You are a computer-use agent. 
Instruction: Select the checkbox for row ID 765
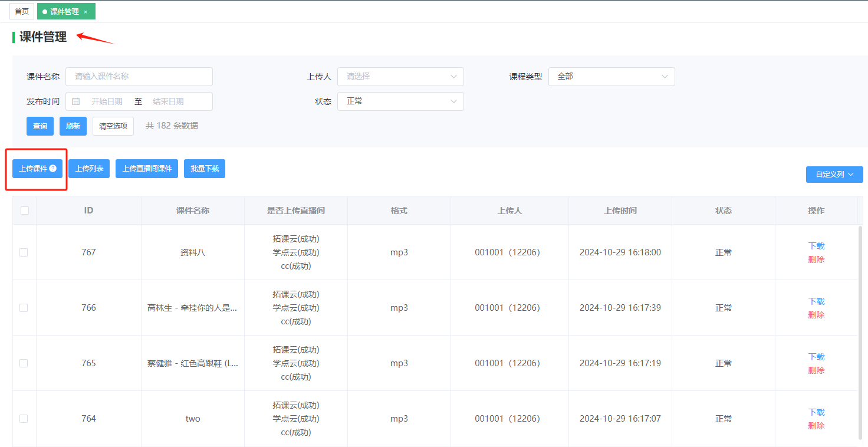[x=24, y=363]
